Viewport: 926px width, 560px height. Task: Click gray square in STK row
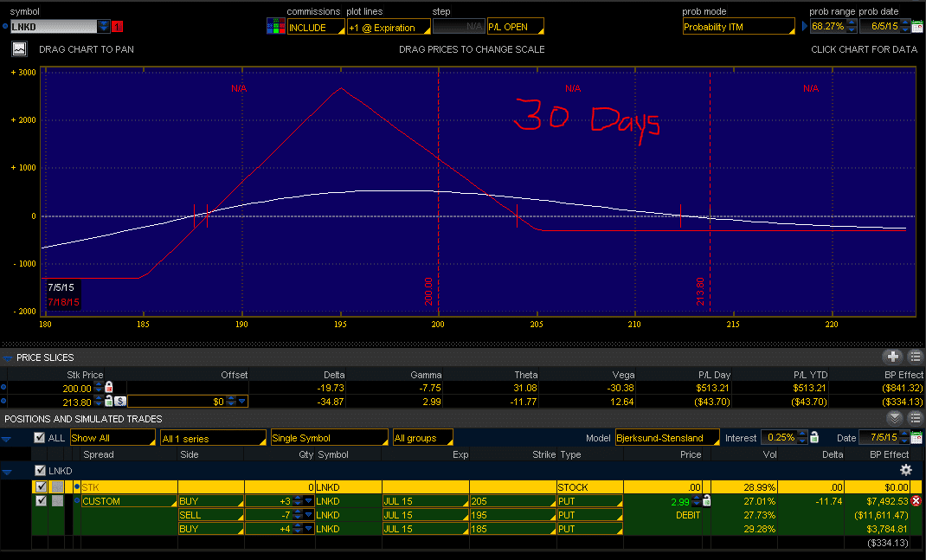(x=57, y=486)
